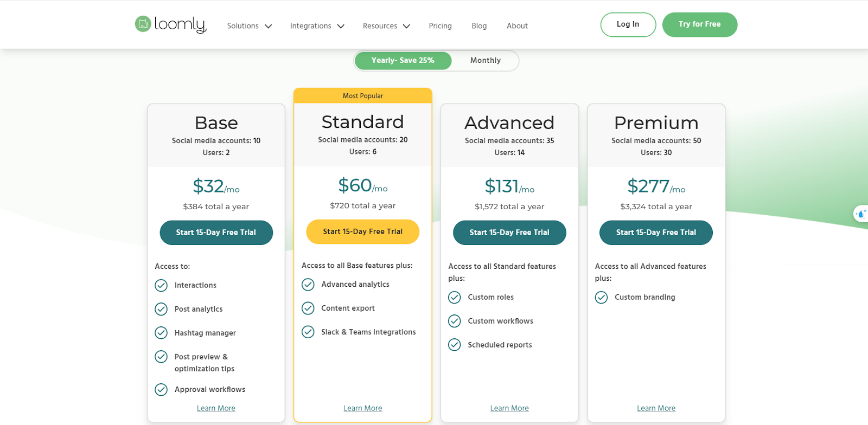
Task: Open Learn More link under Standard plan
Action: [363, 408]
